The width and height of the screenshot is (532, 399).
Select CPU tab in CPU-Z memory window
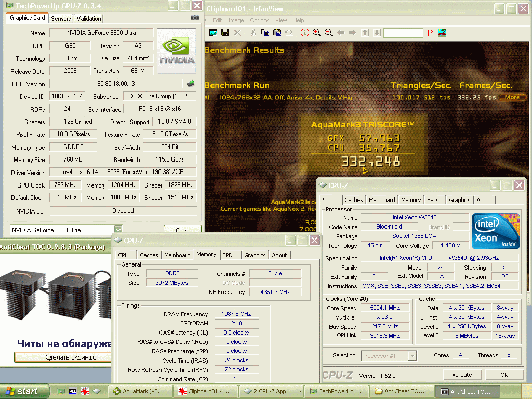pos(124,255)
